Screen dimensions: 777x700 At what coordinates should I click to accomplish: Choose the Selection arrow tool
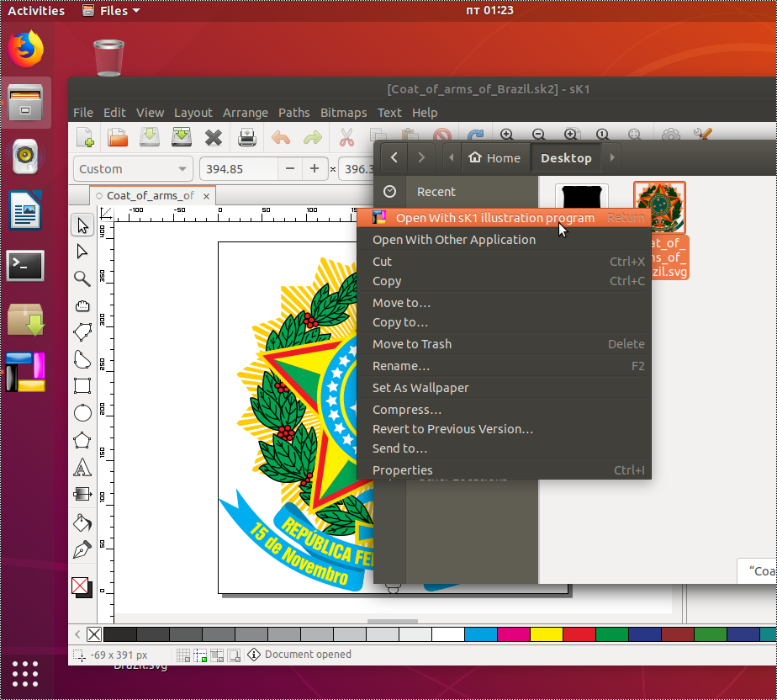tap(82, 225)
